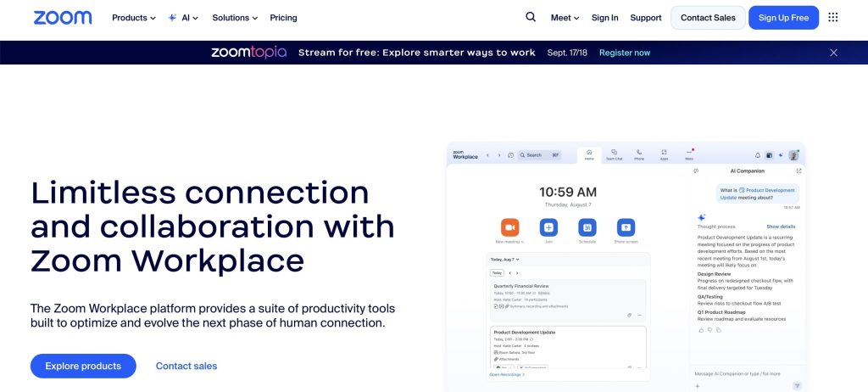Click the chat history icon left of AI Companion title

(696, 171)
